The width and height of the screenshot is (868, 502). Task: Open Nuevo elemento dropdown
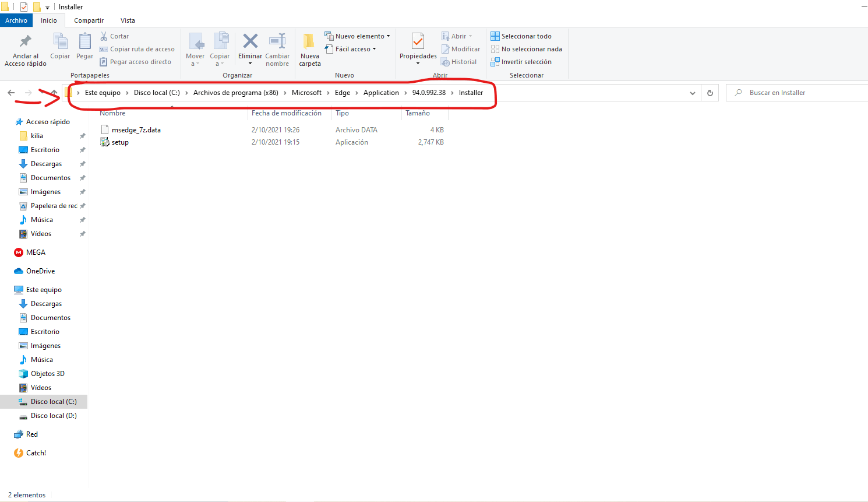coord(358,36)
